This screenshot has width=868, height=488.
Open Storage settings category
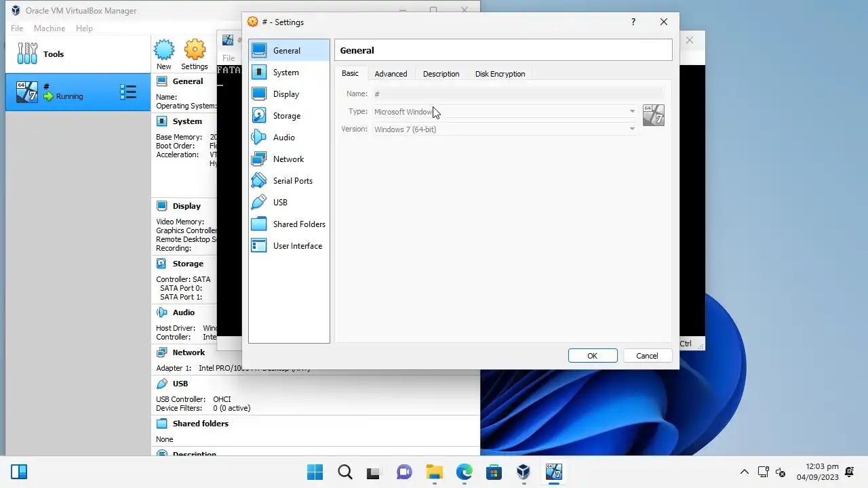(289, 116)
